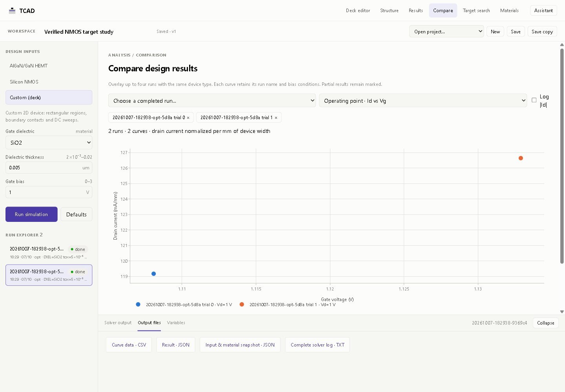Start the Run simulation button
Image resolution: width=565 pixels, height=392 pixels.
(31, 214)
